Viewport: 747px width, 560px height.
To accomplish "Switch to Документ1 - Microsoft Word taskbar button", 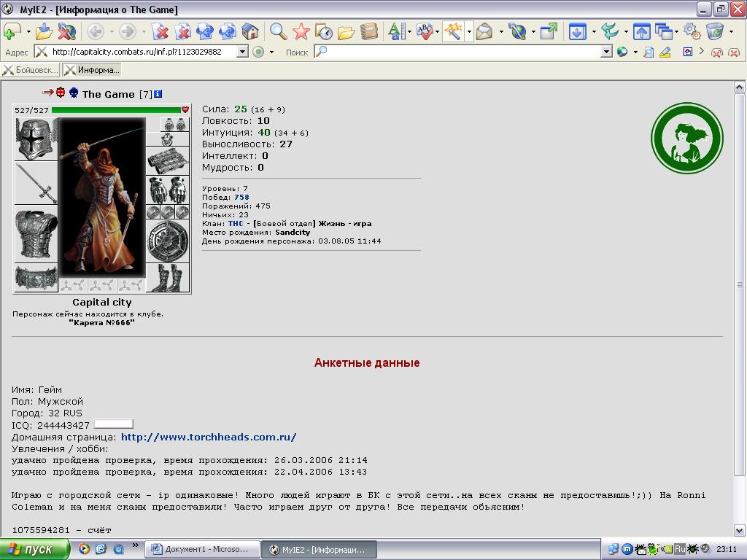I will pyautogui.click(x=202, y=549).
